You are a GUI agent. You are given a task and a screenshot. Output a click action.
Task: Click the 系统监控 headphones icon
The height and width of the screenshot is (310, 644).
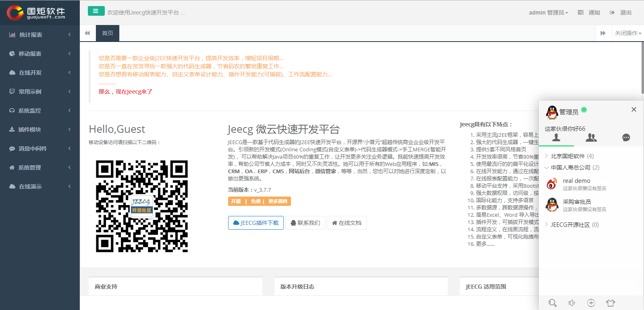[12, 111]
